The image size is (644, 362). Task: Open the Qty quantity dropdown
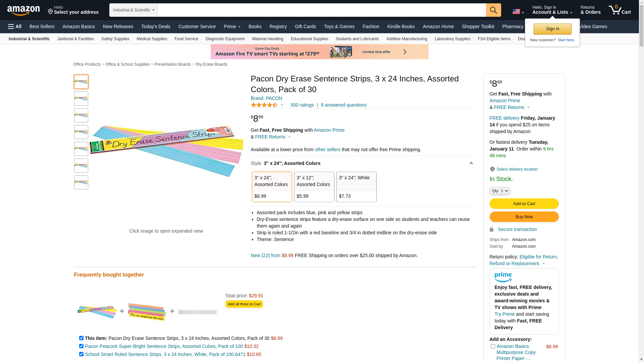499,191
